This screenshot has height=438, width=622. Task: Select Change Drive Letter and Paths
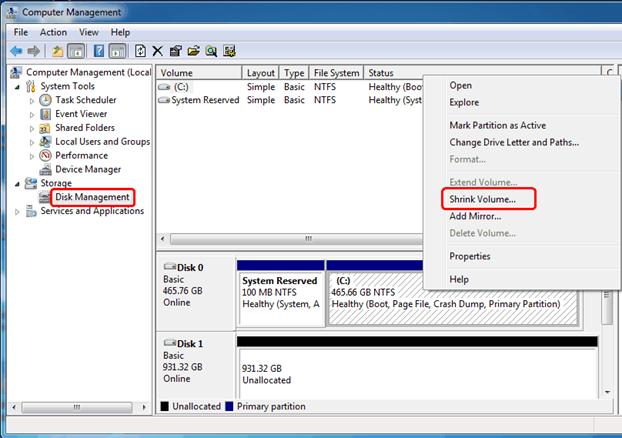coord(514,142)
